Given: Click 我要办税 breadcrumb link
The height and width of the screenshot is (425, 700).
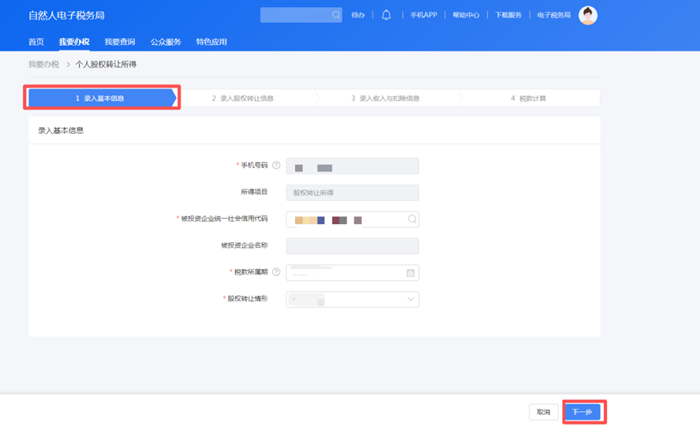Looking at the screenshot, I should [x=43, y=64].
